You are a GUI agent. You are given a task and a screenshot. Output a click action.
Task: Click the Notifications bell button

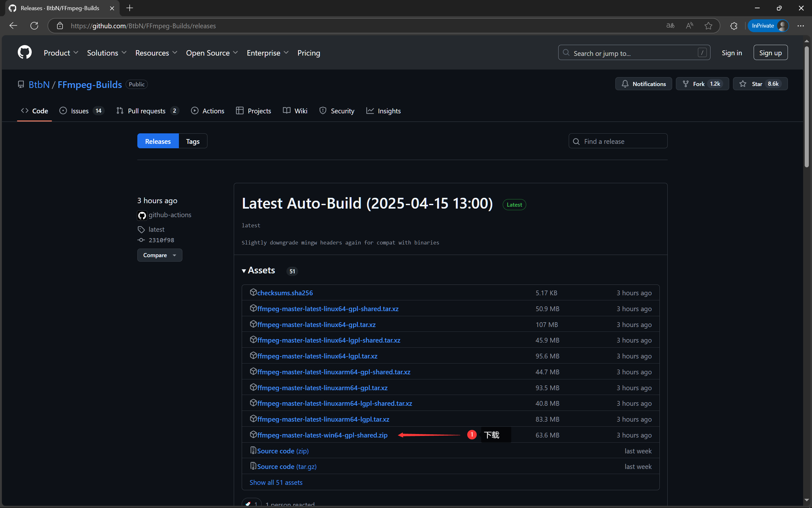643,84
